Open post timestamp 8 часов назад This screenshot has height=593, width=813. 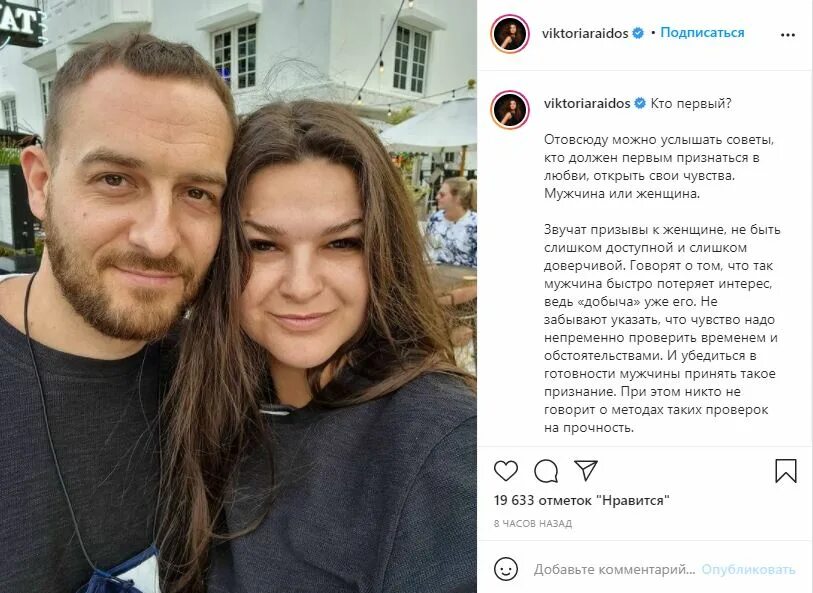(x=532, y=524)
